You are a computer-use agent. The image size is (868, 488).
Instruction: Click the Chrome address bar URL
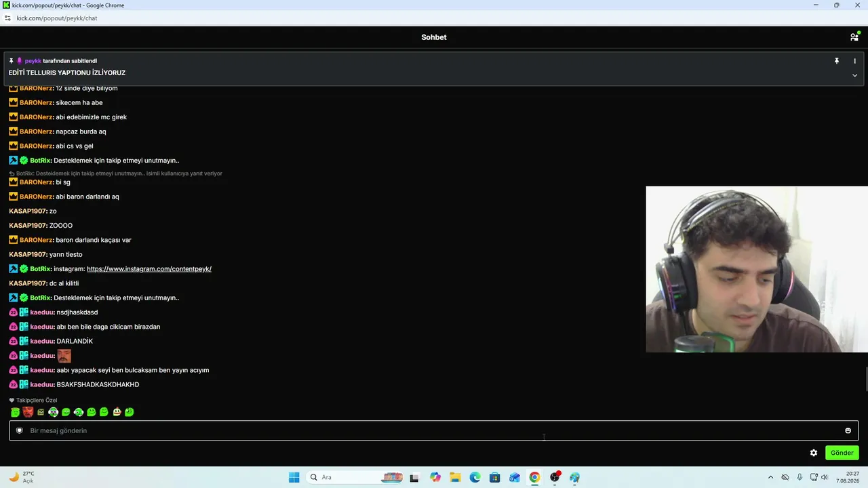pyautogui.click(x=57, y=18)
